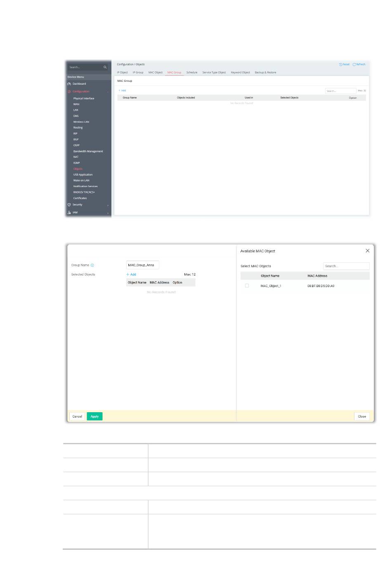Open Certificates in sidebar
Viewport: 392px width, 577px height.
pos(80,198)
